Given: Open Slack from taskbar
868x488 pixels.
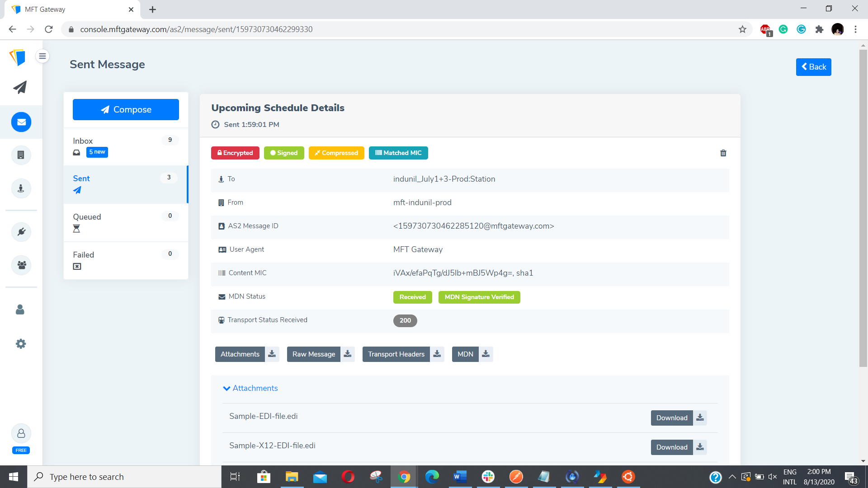Looking at the screenshot, I should pos(488,477).
